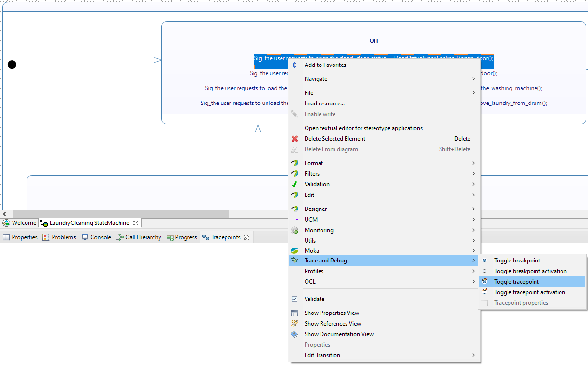Open the OCL submenu

[x=384, y=282]
